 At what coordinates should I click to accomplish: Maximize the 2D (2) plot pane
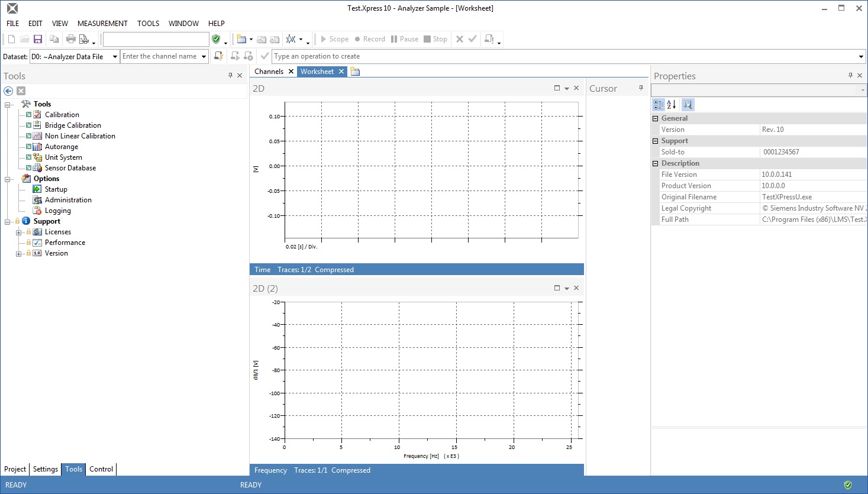click(x=557, y=288)
